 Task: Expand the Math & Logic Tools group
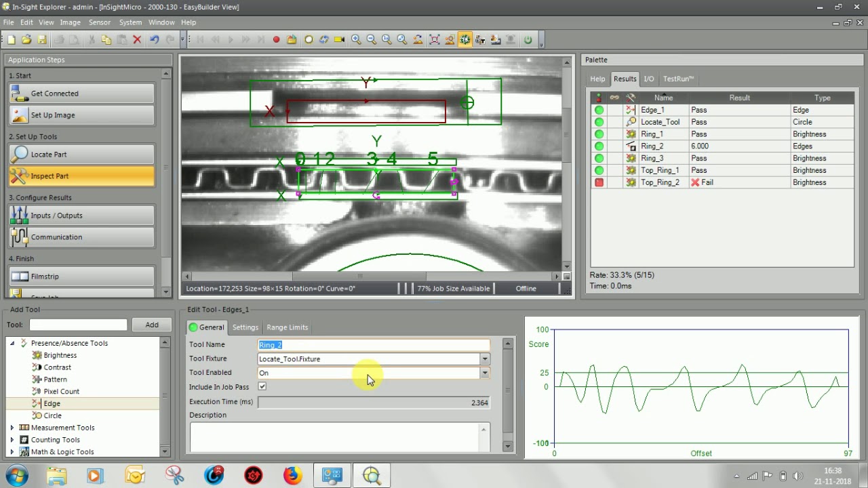point(12,452)
